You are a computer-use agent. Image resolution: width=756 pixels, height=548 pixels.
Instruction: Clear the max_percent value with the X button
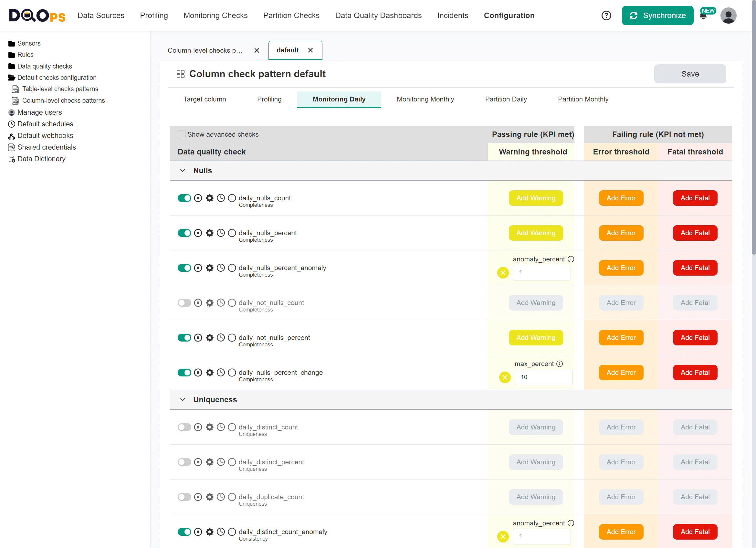(504, 377)
